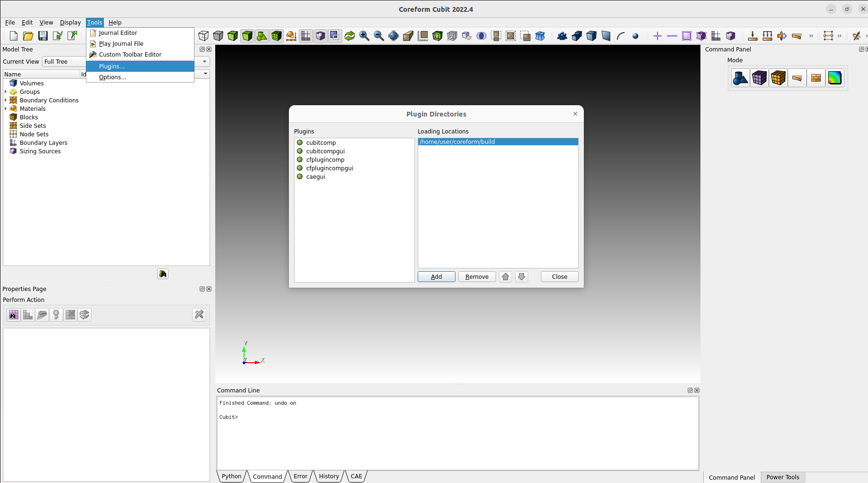
Task: Float the Command Line panel with the undock icon
Action: point(690,391)
